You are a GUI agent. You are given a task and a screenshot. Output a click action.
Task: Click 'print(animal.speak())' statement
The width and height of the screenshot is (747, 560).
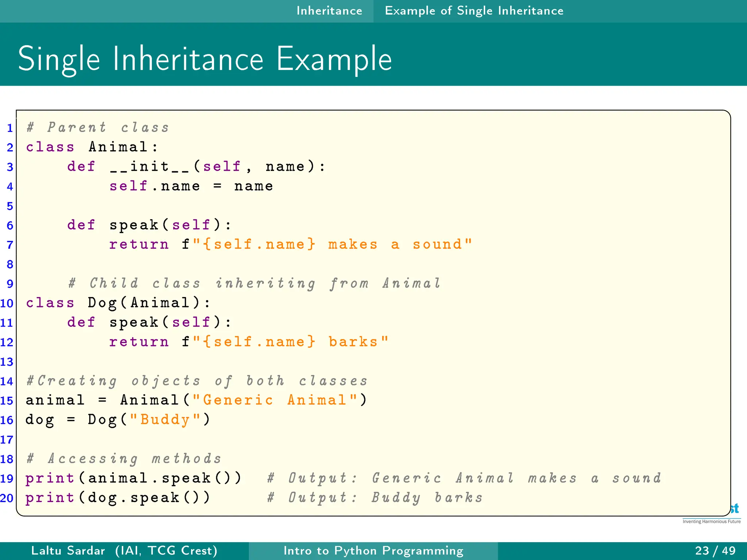(133, 478)
